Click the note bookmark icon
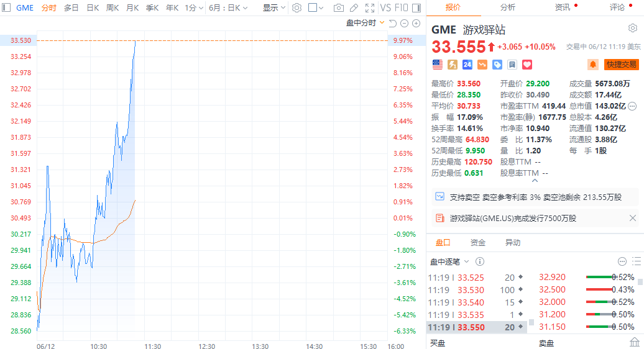Image resolution: width=644 pixels, height=349 pixels. click(512, 65)
